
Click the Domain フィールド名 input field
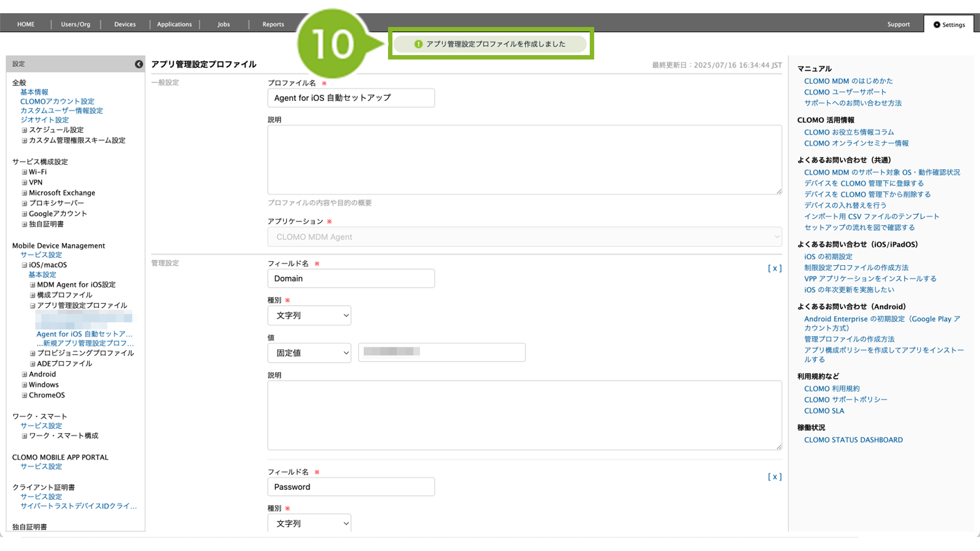point(351,279)
